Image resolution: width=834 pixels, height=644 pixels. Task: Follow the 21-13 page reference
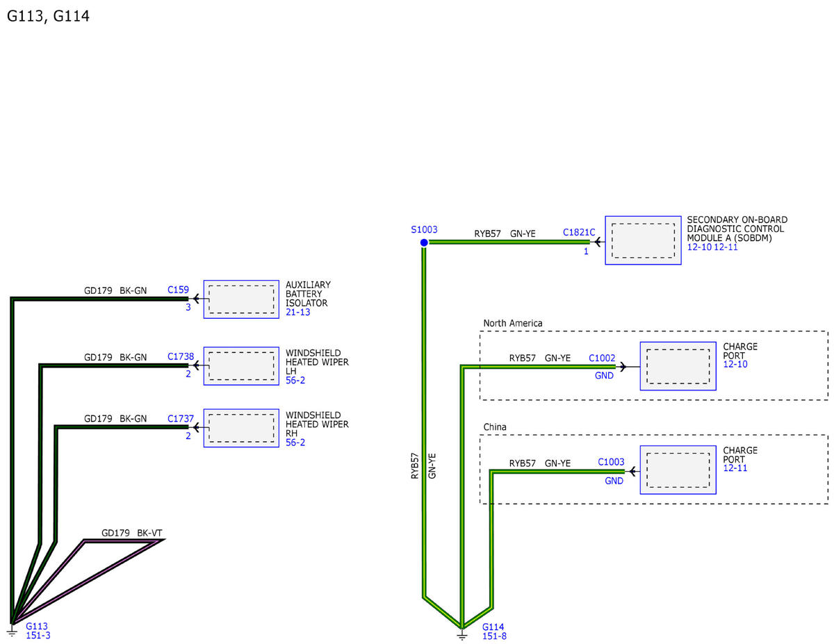pyautogui.click(x=297, y=313)
